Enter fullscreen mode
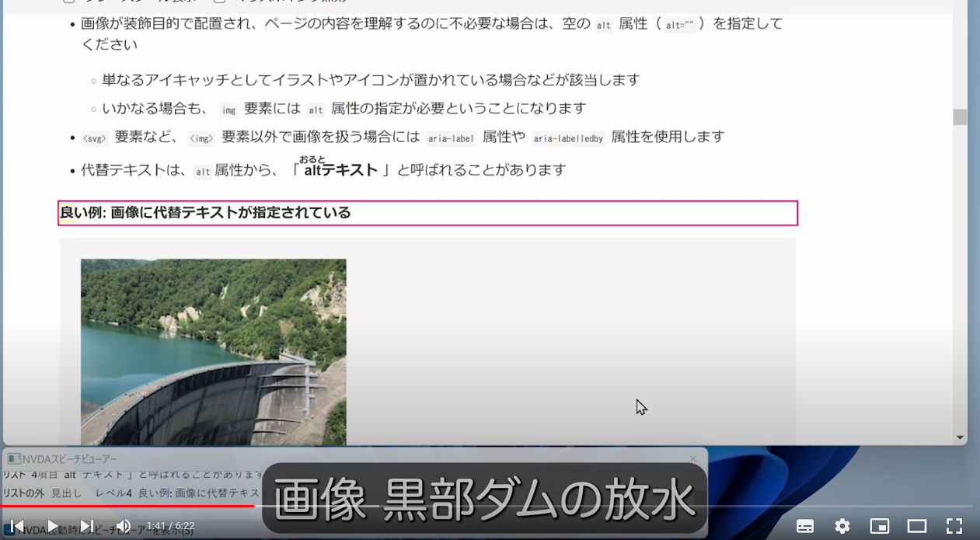This screenshot has height=540, width=980. click(x=954, y=526)
